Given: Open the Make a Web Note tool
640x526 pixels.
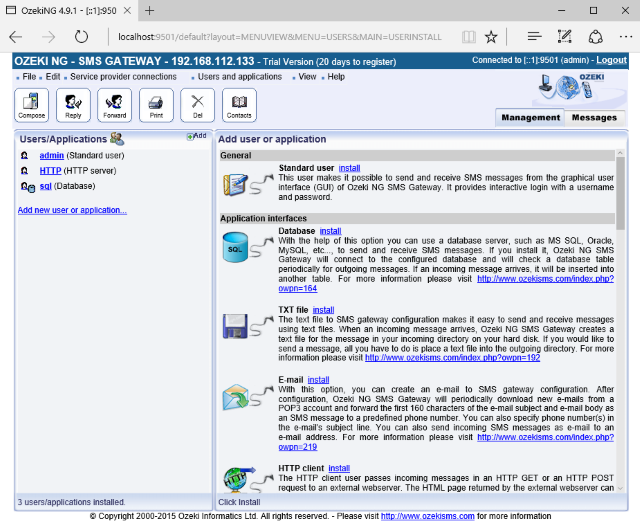Looking at the screenshot, I should tap(564, 37).
